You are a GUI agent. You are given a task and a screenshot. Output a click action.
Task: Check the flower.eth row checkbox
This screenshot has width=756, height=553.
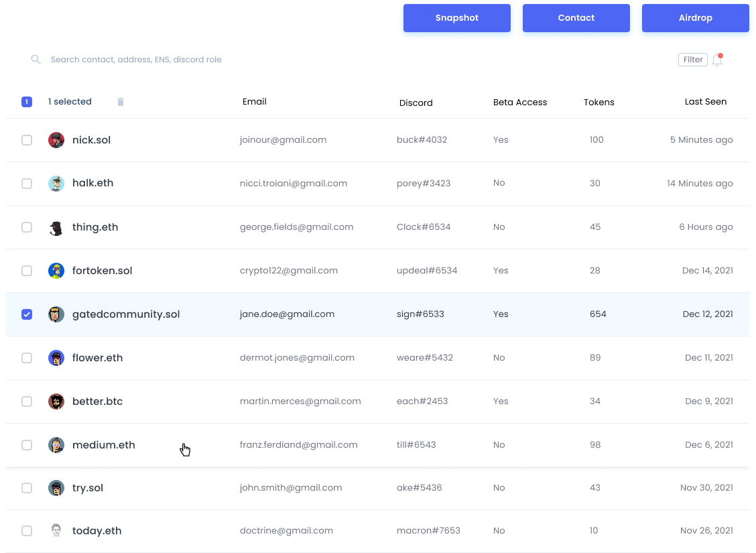(x=27, y=358)
